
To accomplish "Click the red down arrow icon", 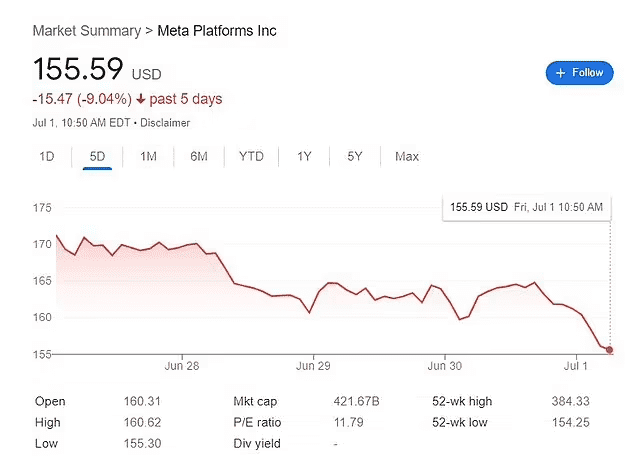I will 143,99.
